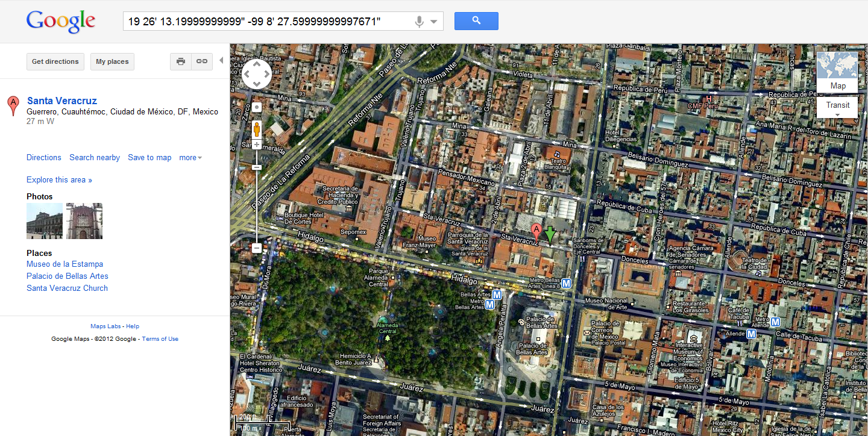Image resolution: width=868 pixels, height=436 pixels.
Task: Pan the map down with the arrow
Action: pos(257,84)
